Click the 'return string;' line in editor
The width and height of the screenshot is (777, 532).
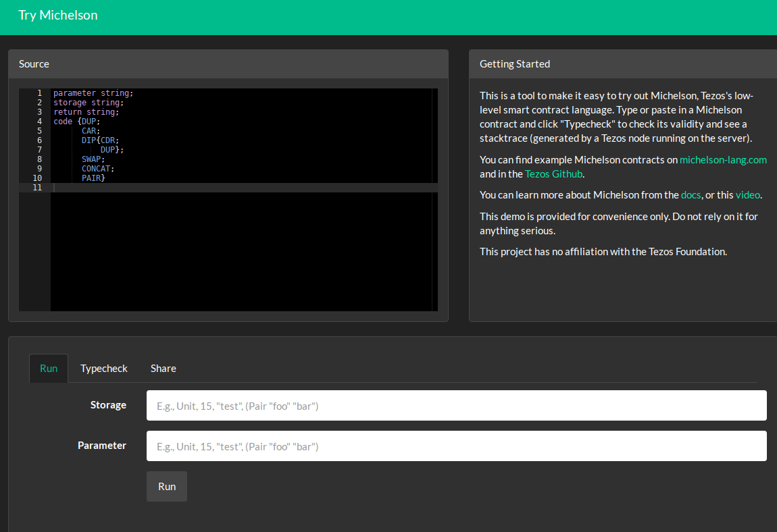point(86,112)
